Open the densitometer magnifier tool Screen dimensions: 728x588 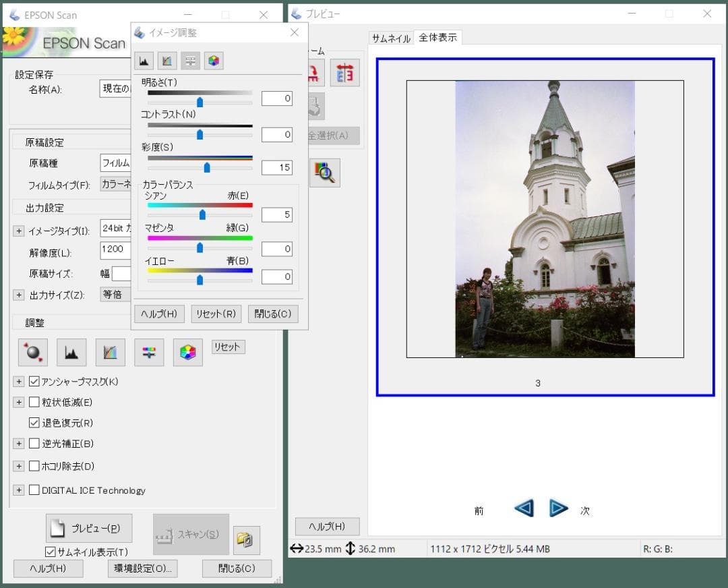tap(325, 173)
